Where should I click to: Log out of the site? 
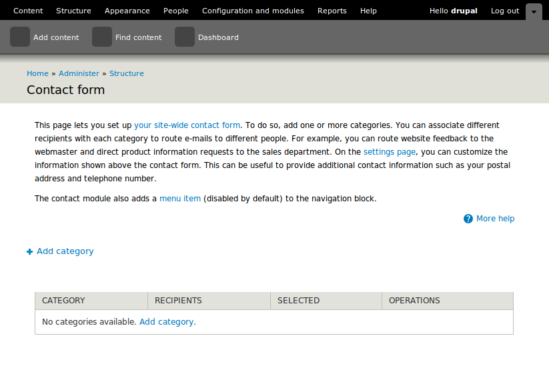point(505,11)
